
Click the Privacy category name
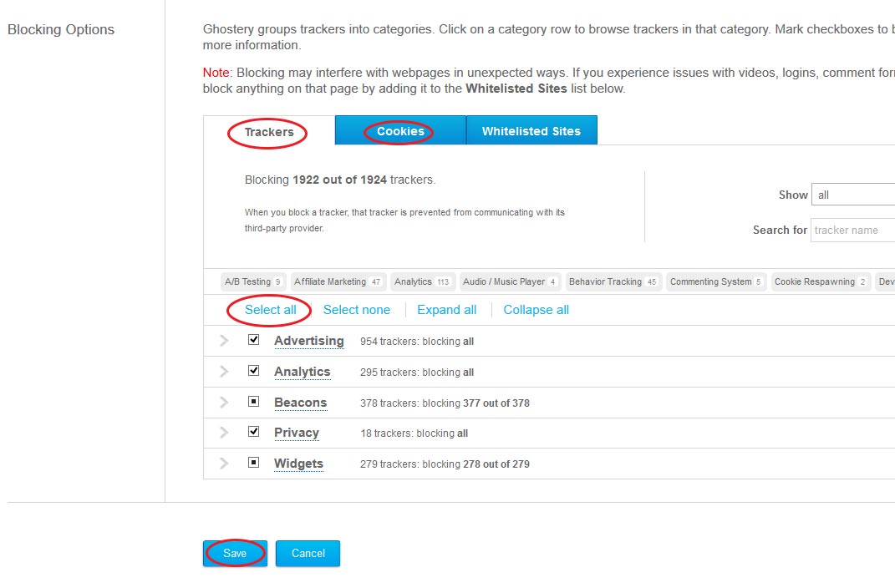(x=296, y=433)
